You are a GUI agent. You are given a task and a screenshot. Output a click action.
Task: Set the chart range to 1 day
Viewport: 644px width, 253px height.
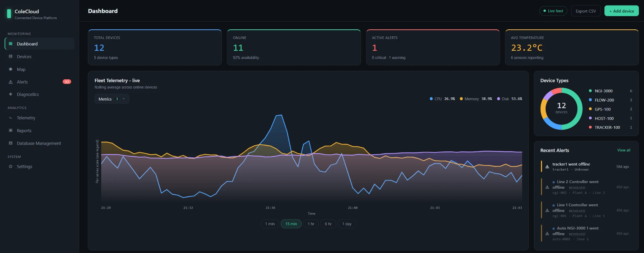point(347,224)
